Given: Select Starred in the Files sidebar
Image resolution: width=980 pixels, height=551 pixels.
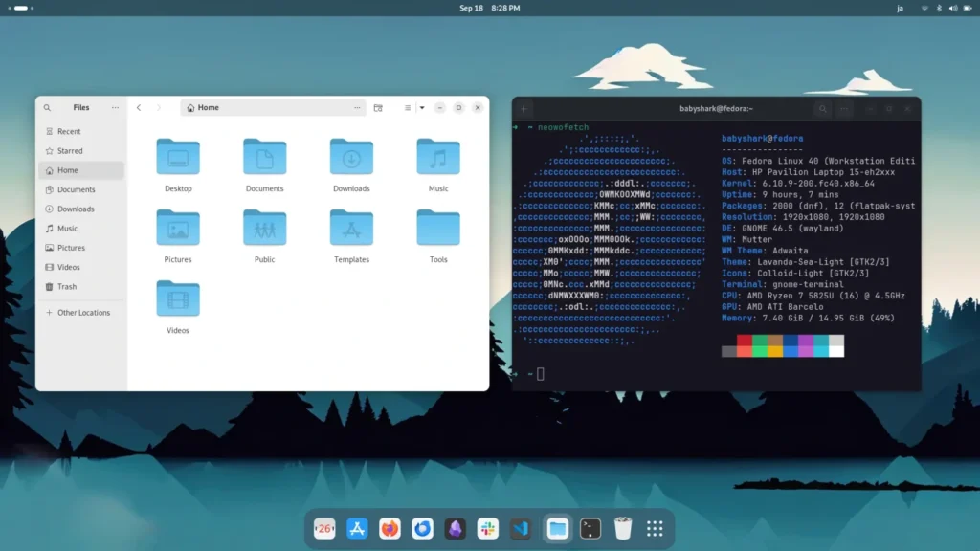Looking at the screenshot, I should click(x=81, y=150).
